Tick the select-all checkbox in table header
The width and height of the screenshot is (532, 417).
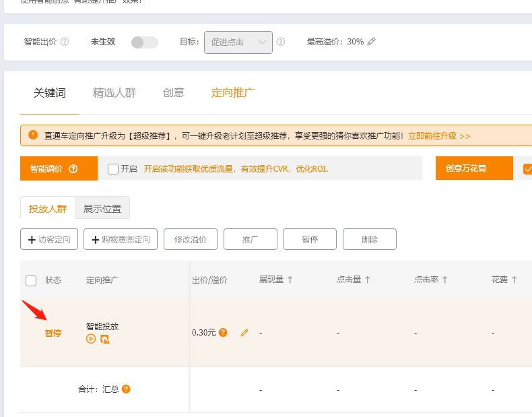[31, 280]
